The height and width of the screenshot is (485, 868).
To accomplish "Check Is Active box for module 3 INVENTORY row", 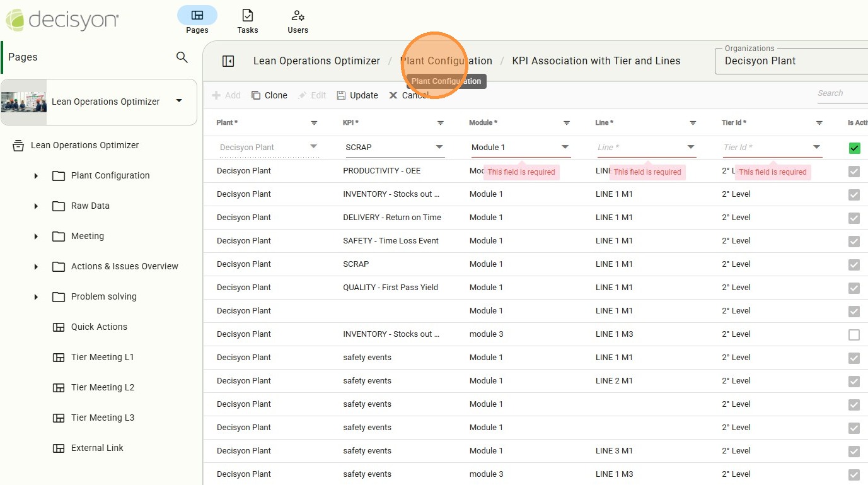I will pyautogui.click(x=854, y=335).
